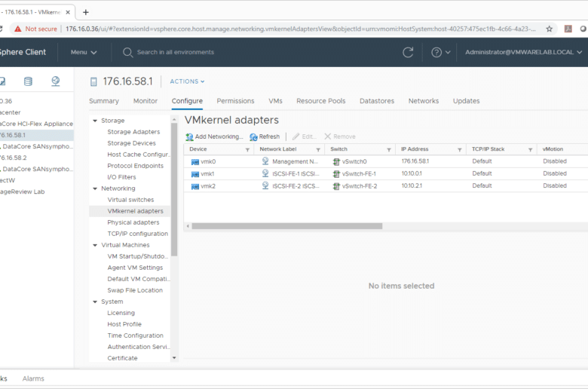Click the Add Networking icon
The height and width of the screenshot is (389, 588).
point(189,137)
